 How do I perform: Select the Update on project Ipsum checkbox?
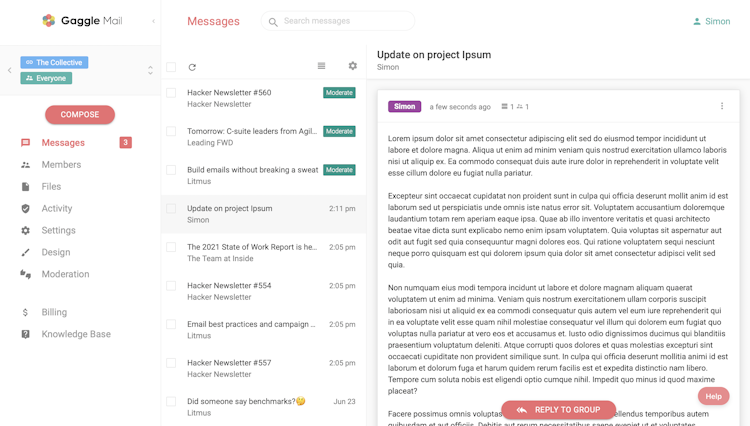(171, 209)
